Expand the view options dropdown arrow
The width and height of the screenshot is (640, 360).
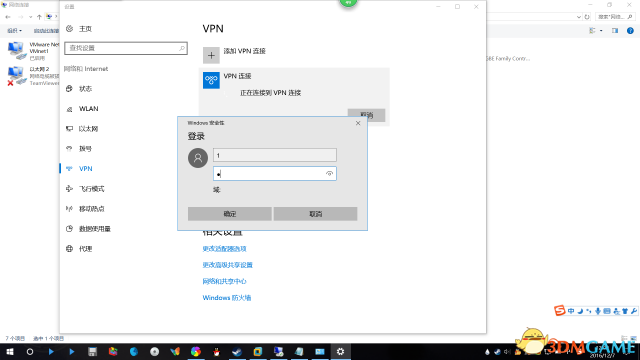point(601,31)
